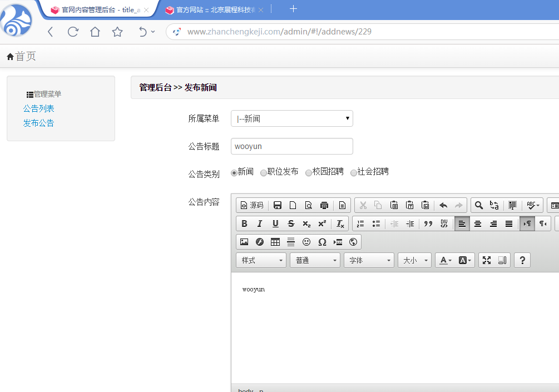Click the Insert Page Break icon
Image resolution: width=559 pixels, height=392 pixels.
point(338,242)
